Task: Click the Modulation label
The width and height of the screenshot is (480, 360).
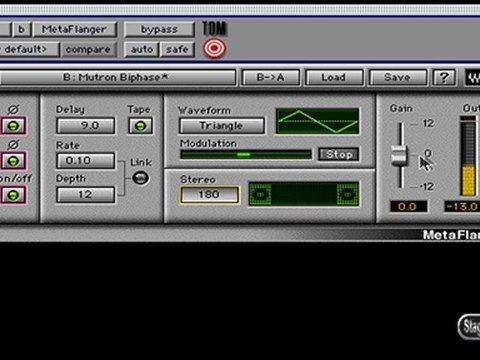Action: (x=208, y=143)
